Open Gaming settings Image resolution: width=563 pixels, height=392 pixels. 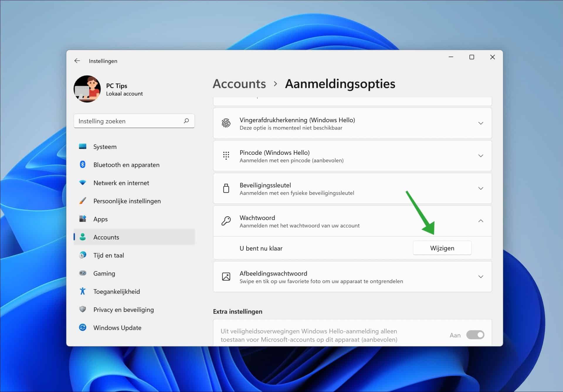click(104, 273)
